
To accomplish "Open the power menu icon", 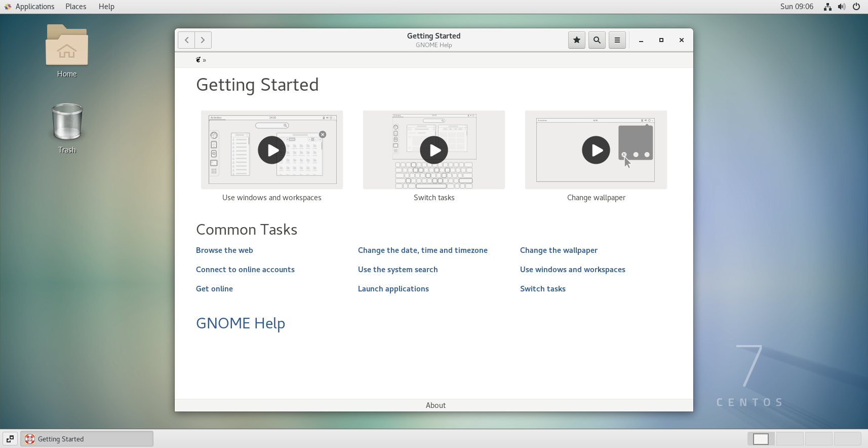I will (856, 7).
